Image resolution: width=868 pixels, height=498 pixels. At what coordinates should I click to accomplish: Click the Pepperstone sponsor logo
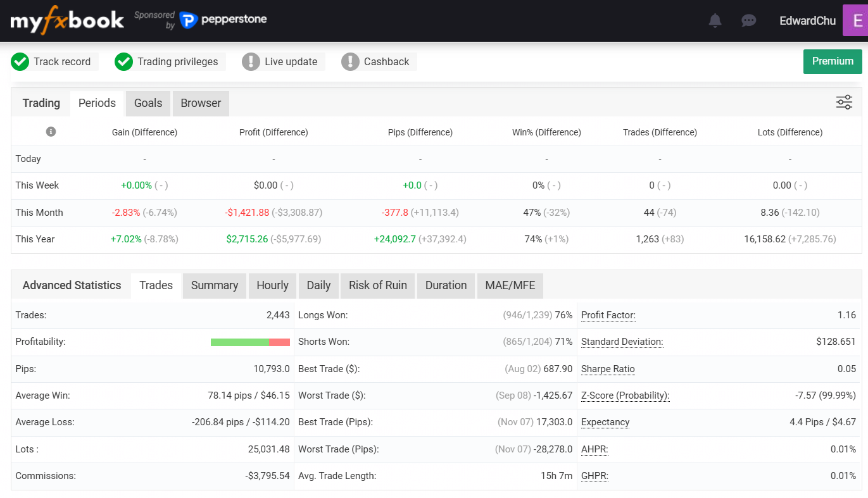(223, 20)
